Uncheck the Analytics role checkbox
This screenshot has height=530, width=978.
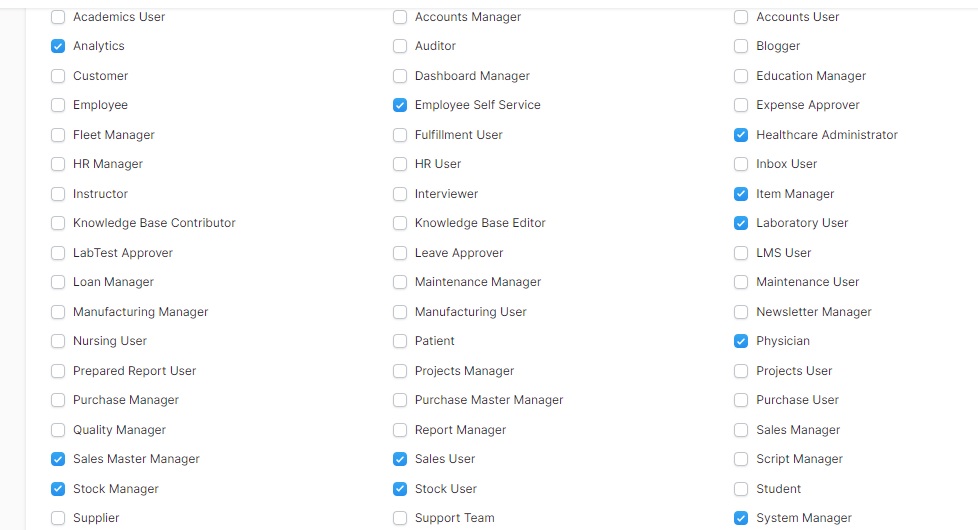(58, 46)
